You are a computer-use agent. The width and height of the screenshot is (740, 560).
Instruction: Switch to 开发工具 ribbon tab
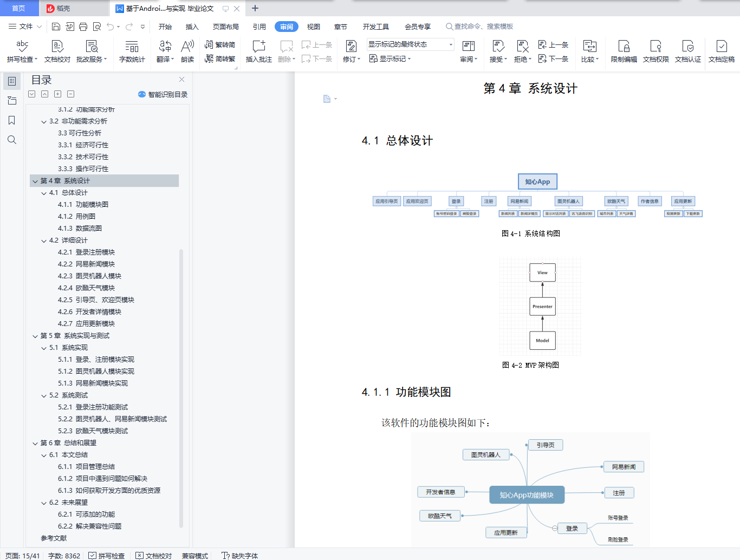pos(376,27)
